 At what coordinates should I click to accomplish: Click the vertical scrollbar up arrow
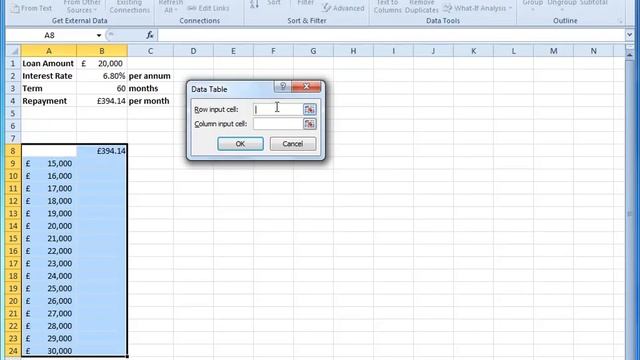630,55
